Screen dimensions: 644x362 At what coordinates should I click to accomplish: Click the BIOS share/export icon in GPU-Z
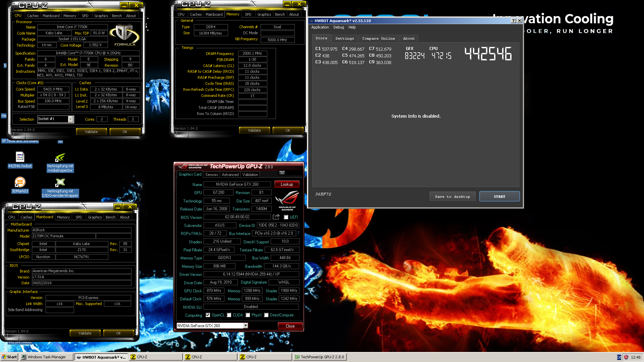click(x=276, y=217)
